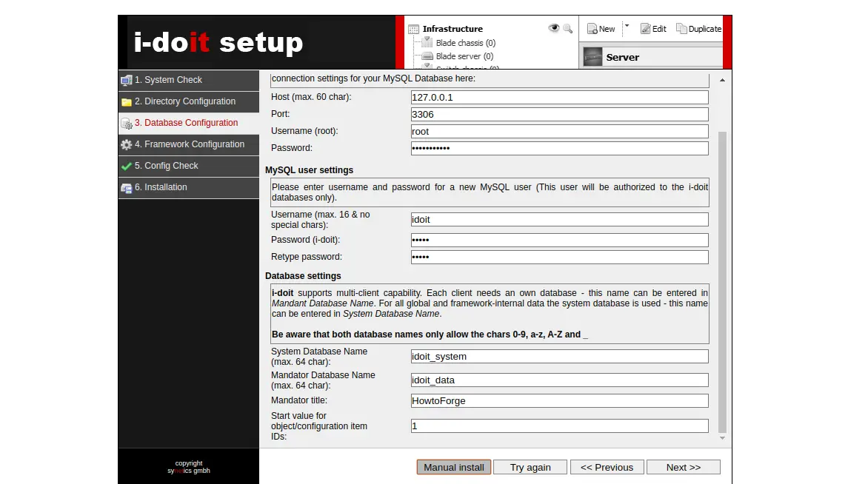
Task: Click the Edit toolbar button
Action: click(x=653, y=29)
